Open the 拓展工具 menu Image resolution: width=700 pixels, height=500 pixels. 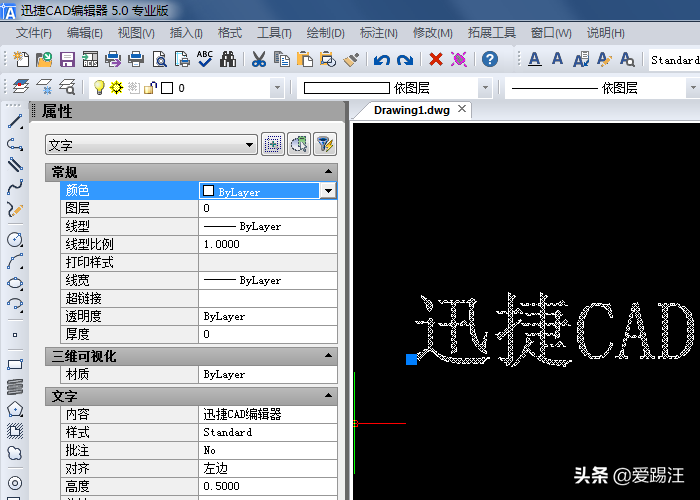click(x=491, y=33)
